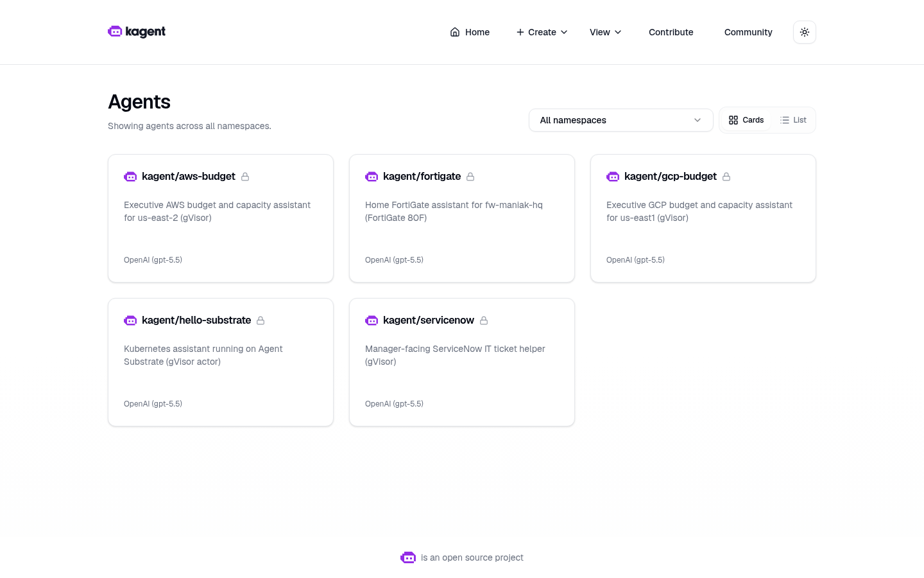
Task: Click the house icon beside Home
Action: [x=455, y=32]
